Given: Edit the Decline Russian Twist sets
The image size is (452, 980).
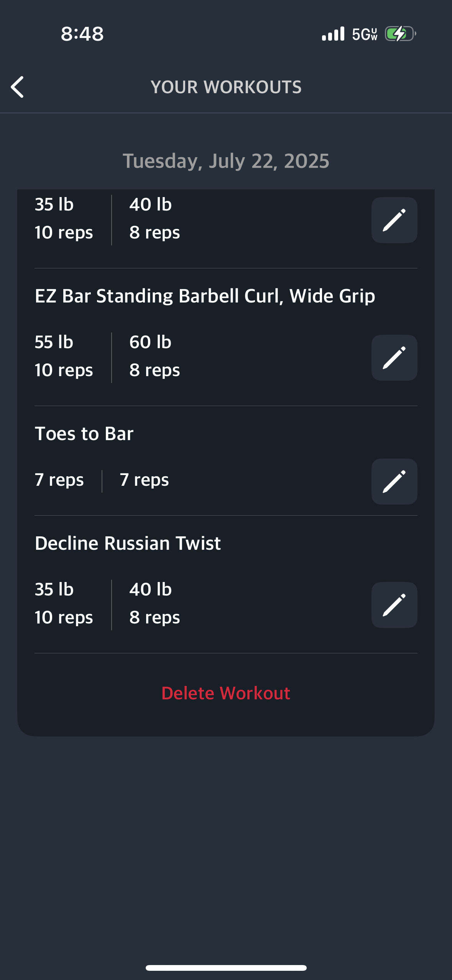Looking at the screenshot, I should point(394,605).
